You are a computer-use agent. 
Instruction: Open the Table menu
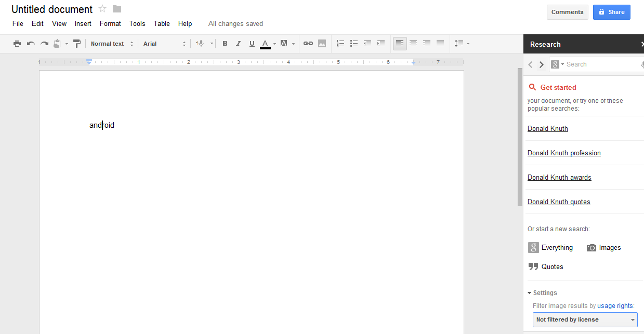click(x=162, y=23)
